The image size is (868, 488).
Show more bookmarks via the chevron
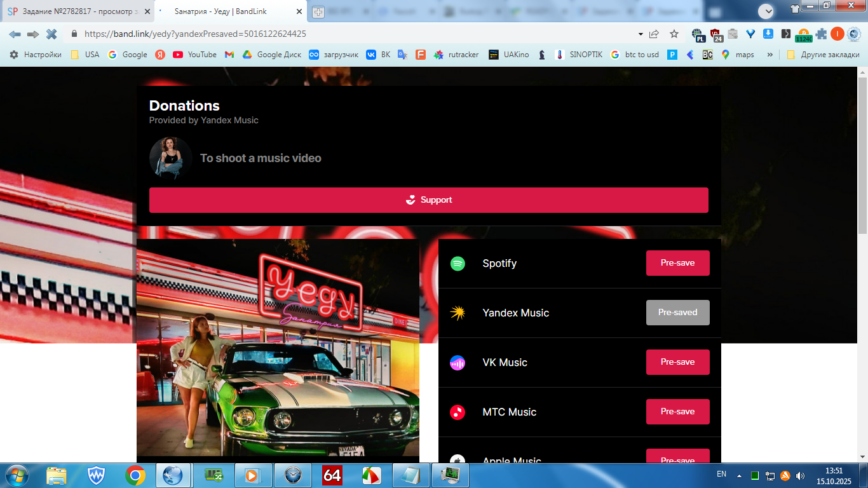point(770,55)
